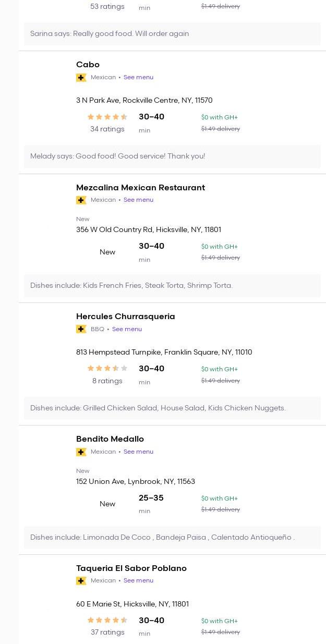
Task: Click Melady's review snippet for Cabo
Action: 117,156
